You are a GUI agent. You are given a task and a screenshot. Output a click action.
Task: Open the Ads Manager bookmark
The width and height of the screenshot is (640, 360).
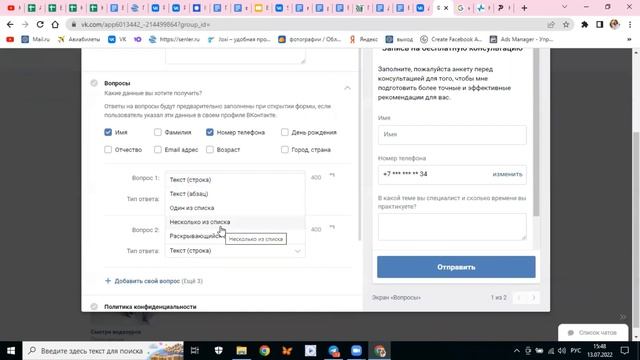click(x=521, y=39)
